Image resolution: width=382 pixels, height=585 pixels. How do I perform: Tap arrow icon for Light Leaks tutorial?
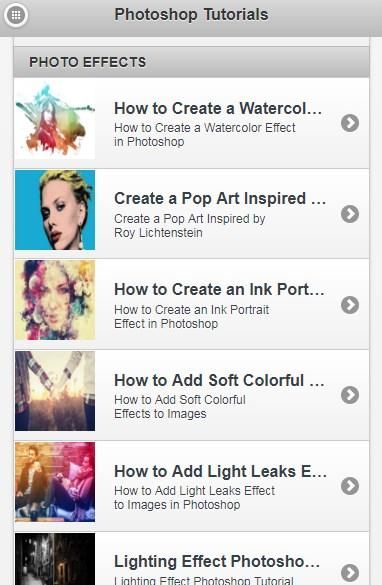click(350, 486)
